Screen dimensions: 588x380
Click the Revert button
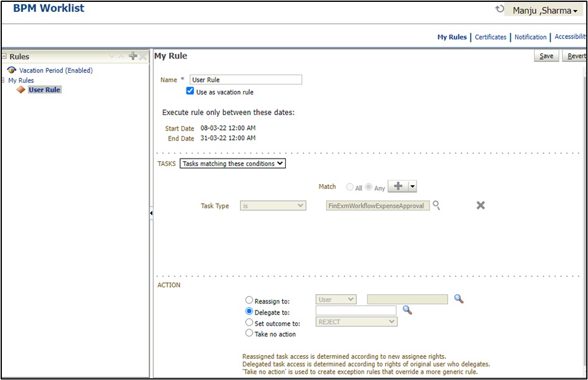click(575, 56)
